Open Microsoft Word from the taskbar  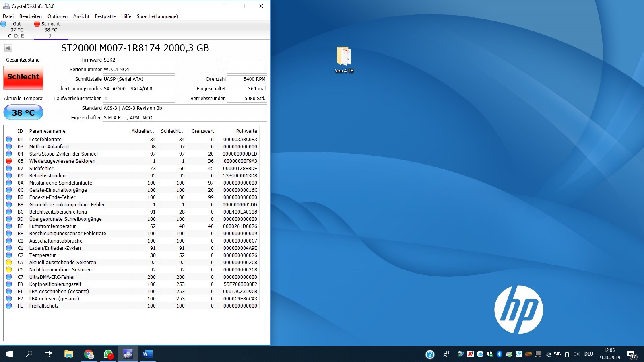pyautogui.click(x=147, y=354)
